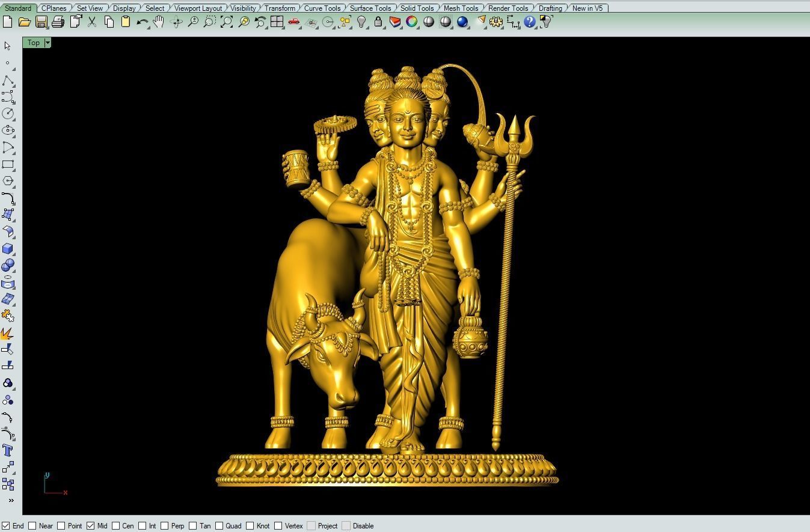
Task: Open the Transform tab
Action: tap(280, 8)
